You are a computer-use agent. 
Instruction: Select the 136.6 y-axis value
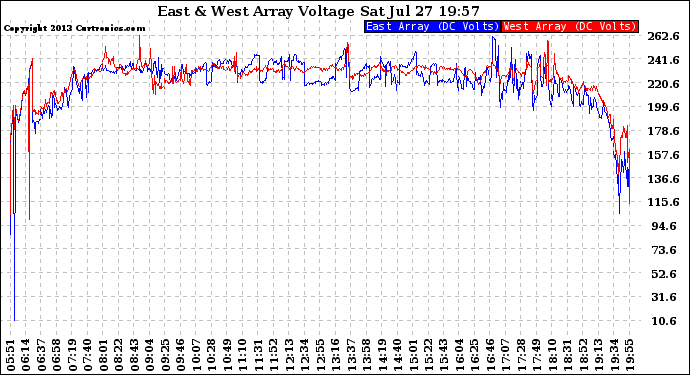pos(663,179)
